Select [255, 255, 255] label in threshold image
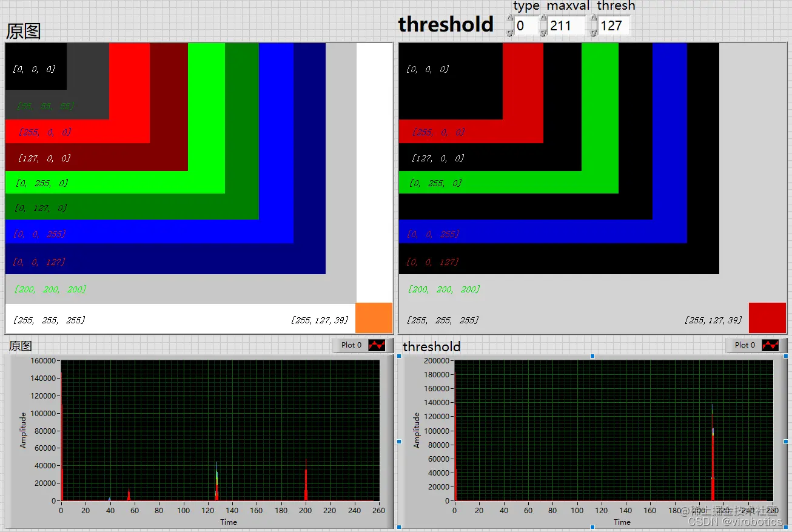The image size is (792, 532). [443, 320]
